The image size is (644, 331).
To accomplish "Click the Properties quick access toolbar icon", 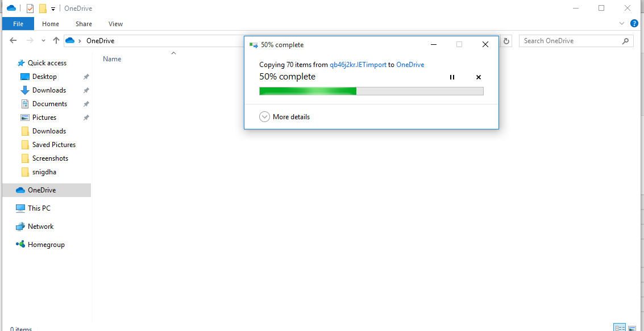I will [30, 8].
